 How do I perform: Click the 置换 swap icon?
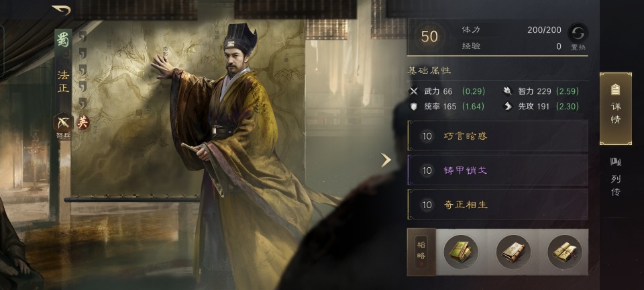tap(578, 32)
